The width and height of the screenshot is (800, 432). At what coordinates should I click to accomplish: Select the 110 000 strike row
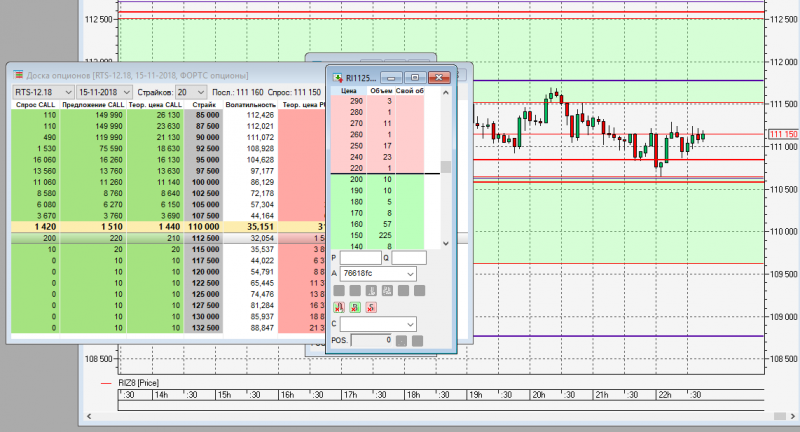pos(168,227)
